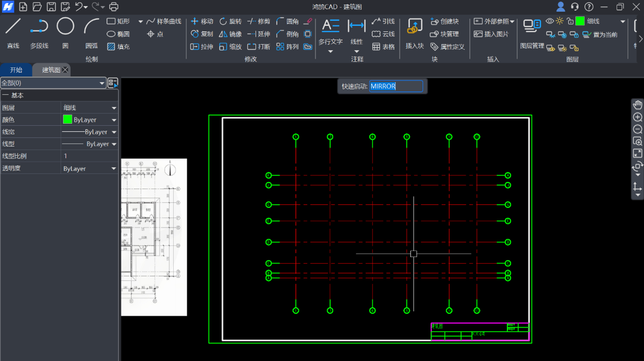Open the 全部(0) selection dropdown
This screenshot has height=361, width=644.
tap(53, 83)
